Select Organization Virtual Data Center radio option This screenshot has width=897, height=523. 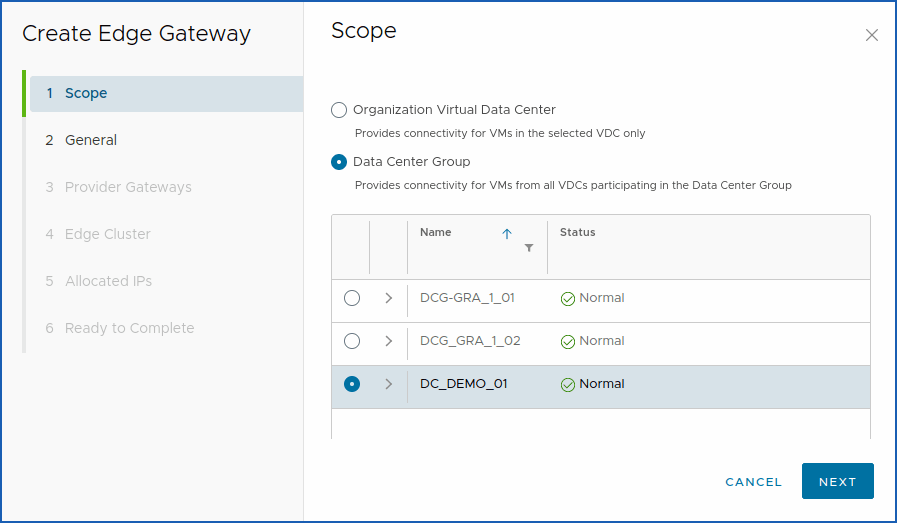tap(339, 110)
